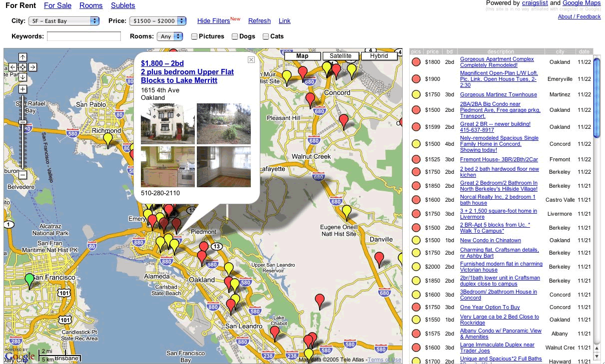Sort by the date column header
Image resolution: width=605 pixels, height=364 pixels.
(584, 51)
